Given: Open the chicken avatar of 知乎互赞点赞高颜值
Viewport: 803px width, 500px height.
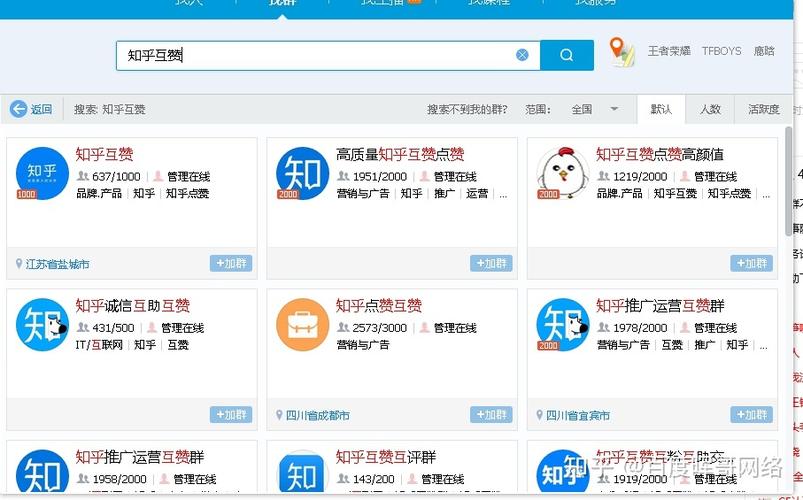Looking at the screenshot, I should pos(562,173).
